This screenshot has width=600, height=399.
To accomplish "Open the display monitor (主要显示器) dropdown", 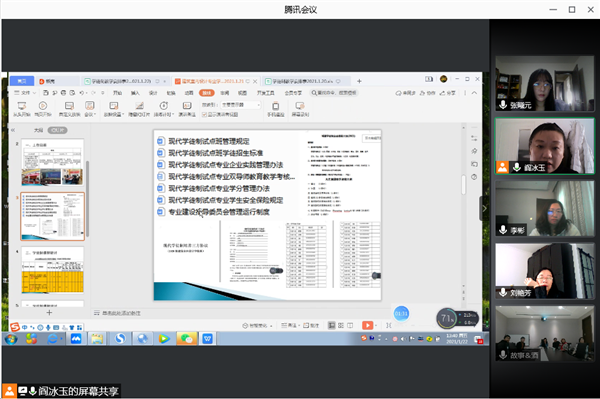I will tap(241, 104).
